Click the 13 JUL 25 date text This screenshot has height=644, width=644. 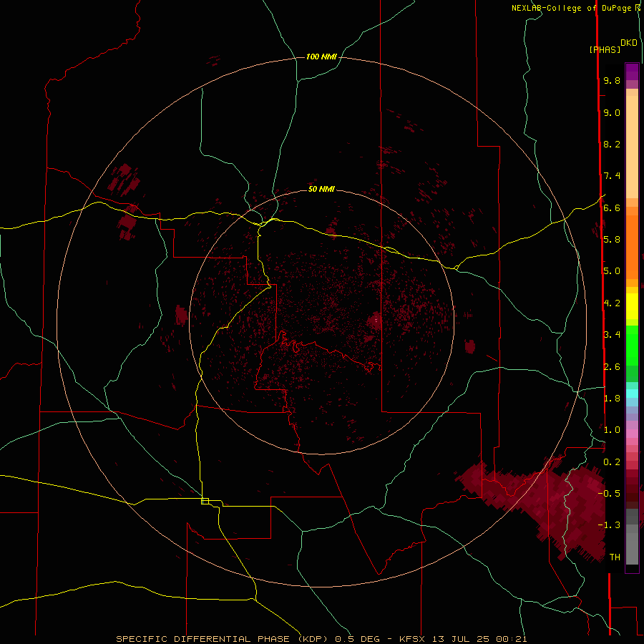tap(460, 639)
